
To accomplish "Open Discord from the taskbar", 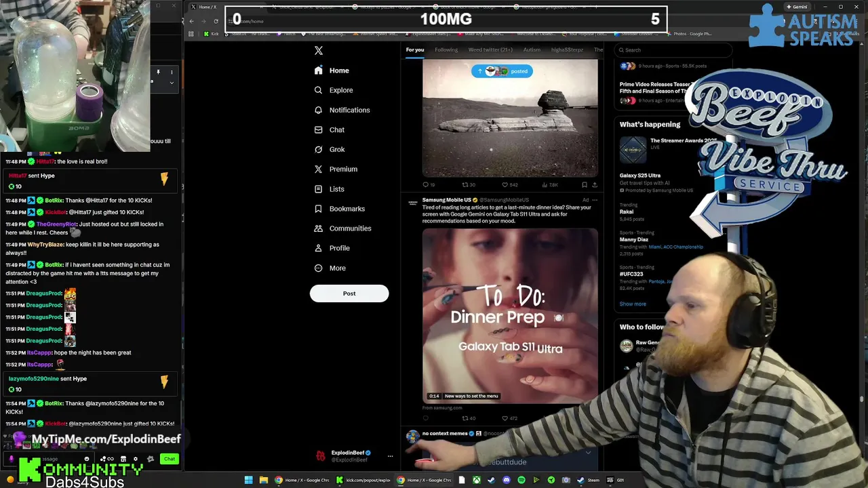I will pos(507,480).
